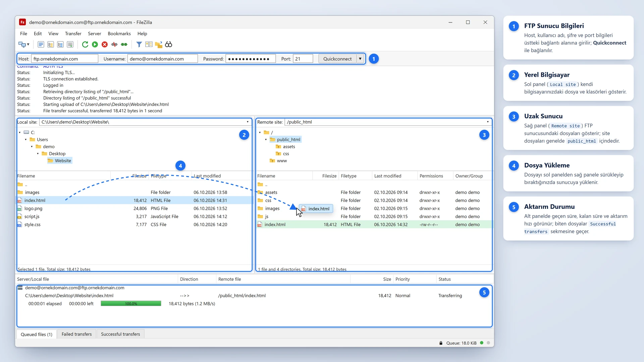
Task: Open the Help menu
Action: point(142,34)
